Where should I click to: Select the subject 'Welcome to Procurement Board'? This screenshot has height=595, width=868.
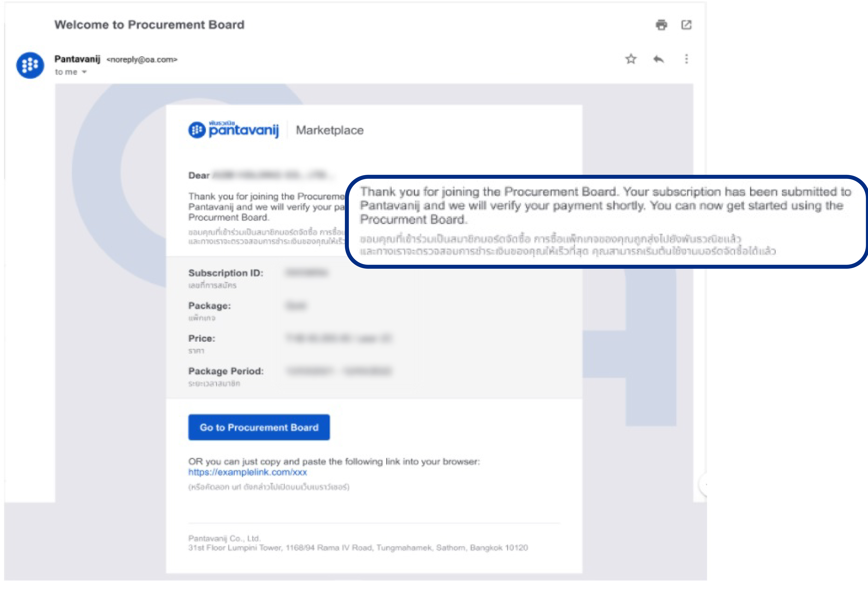coord(149,25)
